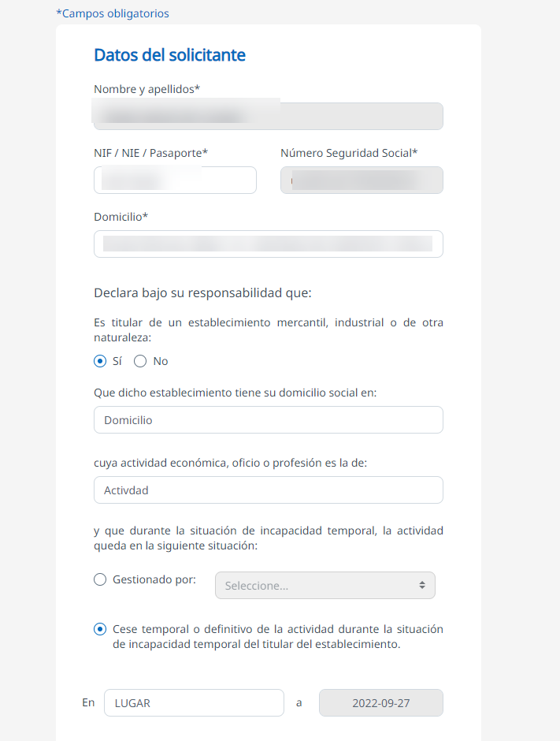Click the '*Campos obligatorios' note
Screen dimensions: 560x741
click(x=113, y=13)
